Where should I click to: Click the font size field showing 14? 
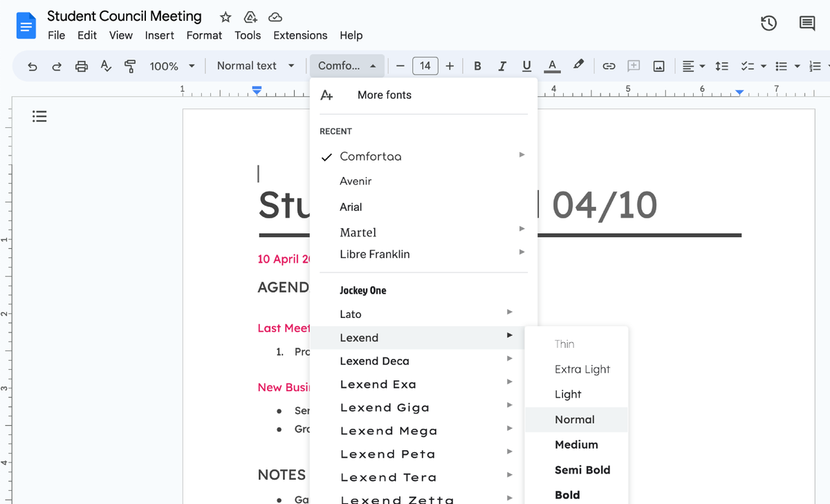coord(425,66)
